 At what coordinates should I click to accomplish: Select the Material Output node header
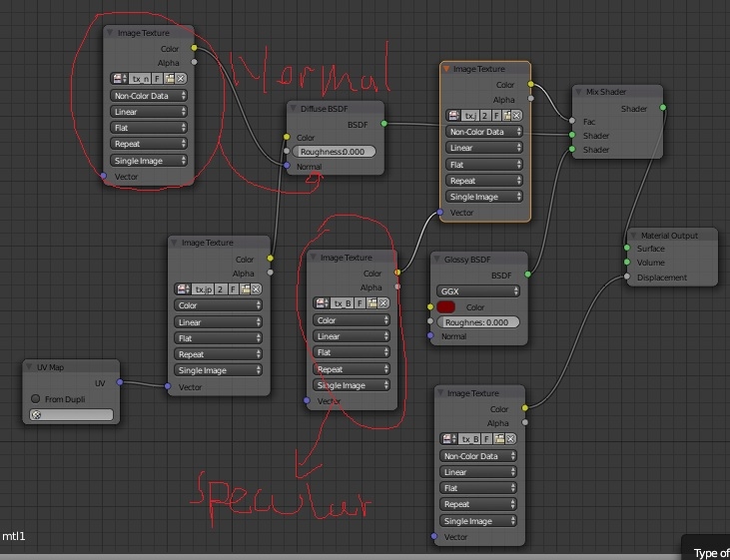tap(672, 236)
